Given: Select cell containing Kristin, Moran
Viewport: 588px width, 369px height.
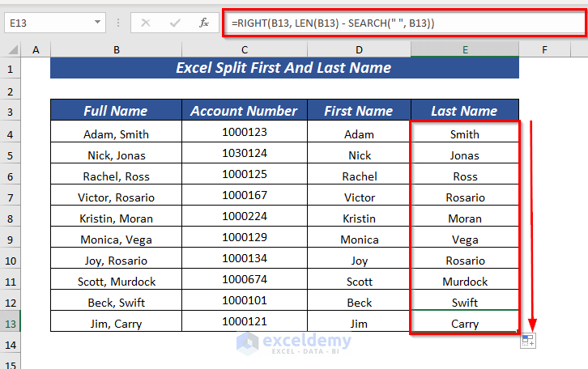Looking at the screenshot, I should point(117,218).
